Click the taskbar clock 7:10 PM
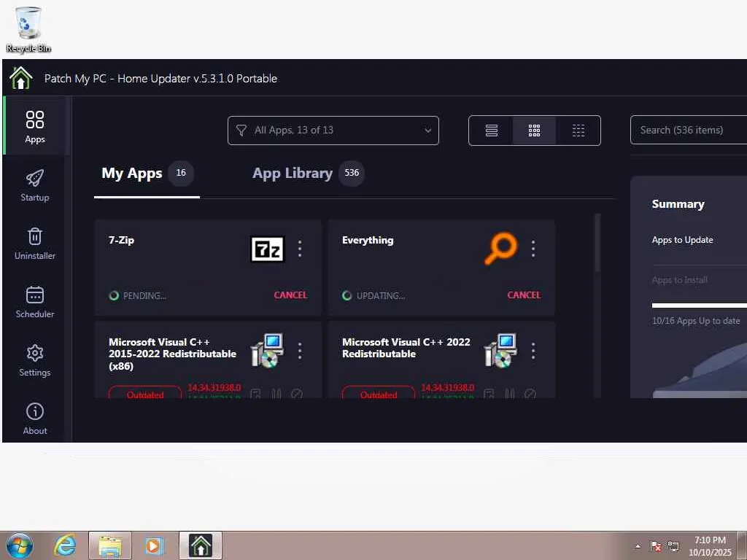Viewport: 747px width, 560px height. [x=710, y=546]
